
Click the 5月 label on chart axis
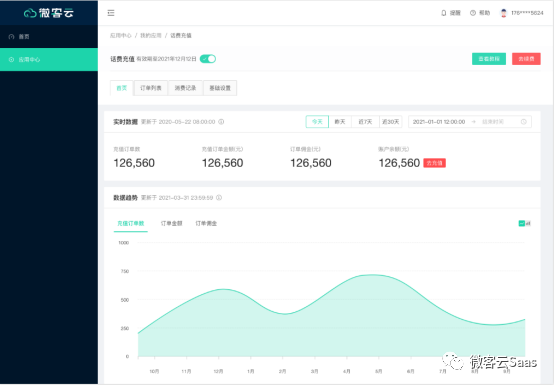tap(379, 371)
